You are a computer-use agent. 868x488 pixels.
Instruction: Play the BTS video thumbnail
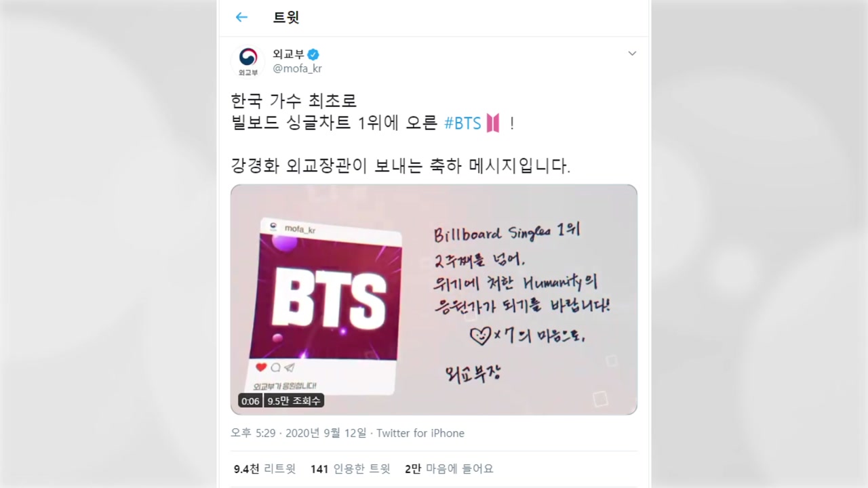coord(434,300)
